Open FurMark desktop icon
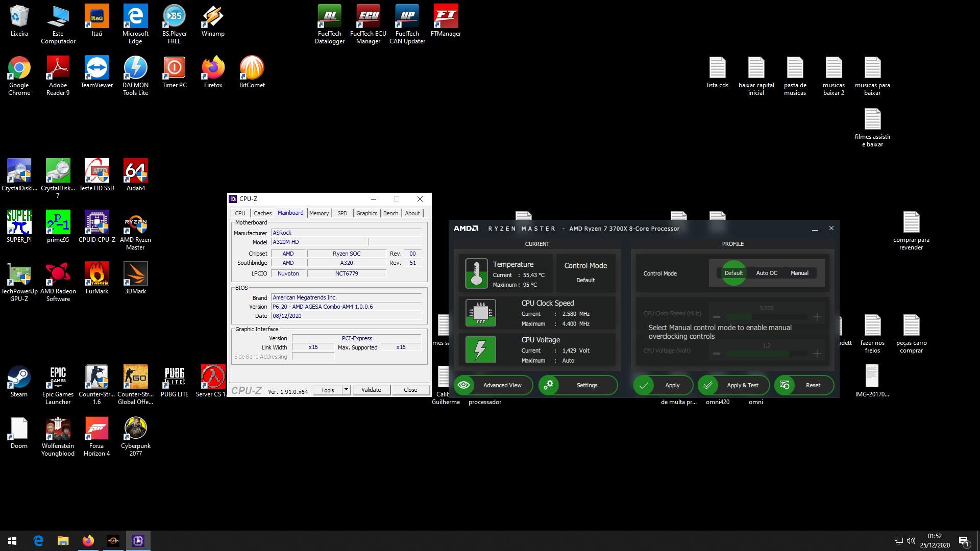The height and width of the screenshot is (551, 980). coord(96,278)
